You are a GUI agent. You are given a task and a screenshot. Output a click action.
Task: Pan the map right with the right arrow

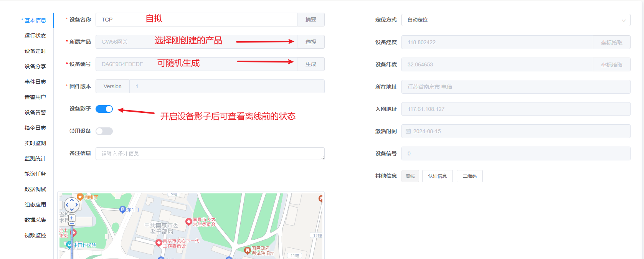(77, 205)
